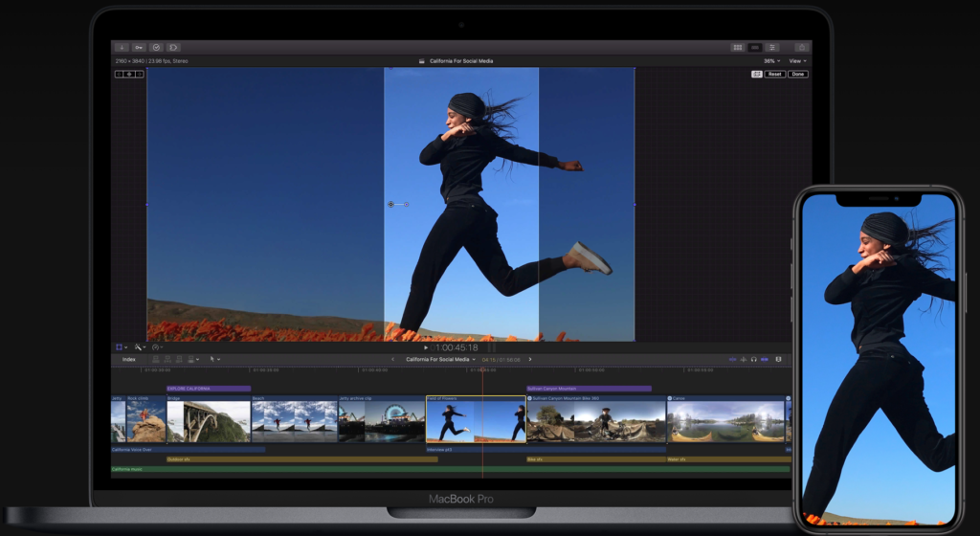Select the Bike sfx audio clip
980x536 pixels.
[596, 459]
